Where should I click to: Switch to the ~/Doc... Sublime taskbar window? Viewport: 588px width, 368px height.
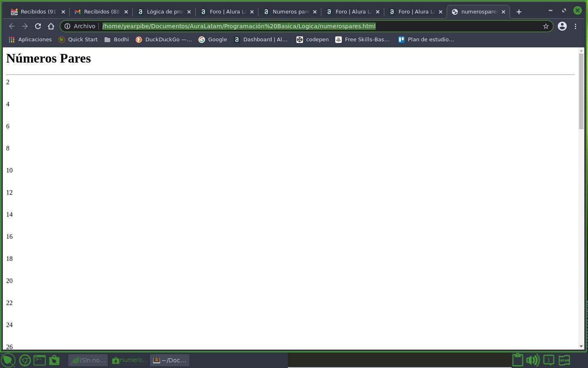click(x=169, y=360)
